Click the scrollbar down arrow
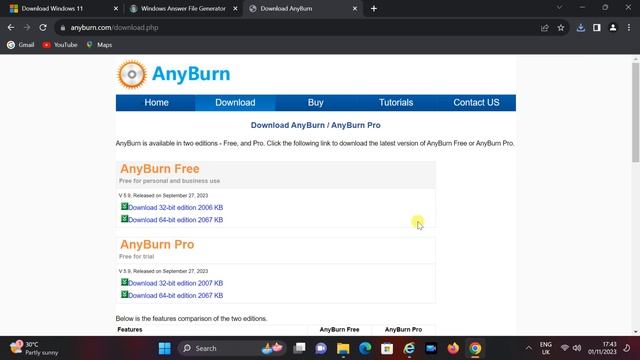Viewport: 640px width, 360px height. [x=636, y=332]
